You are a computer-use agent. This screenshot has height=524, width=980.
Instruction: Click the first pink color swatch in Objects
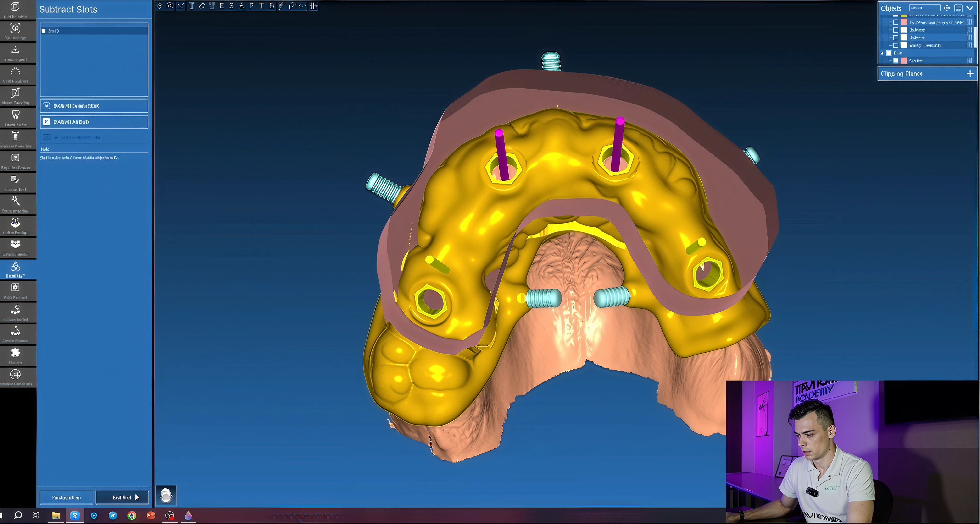coord(903,22)
